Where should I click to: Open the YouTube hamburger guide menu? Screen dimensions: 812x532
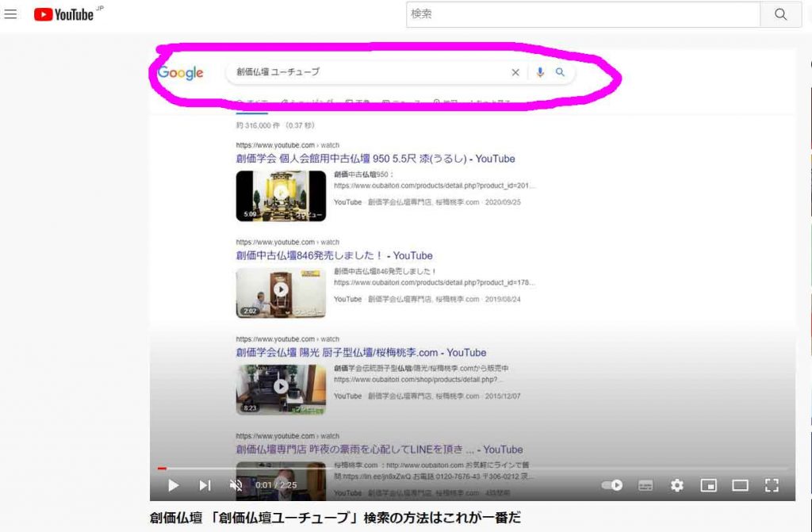10,14
